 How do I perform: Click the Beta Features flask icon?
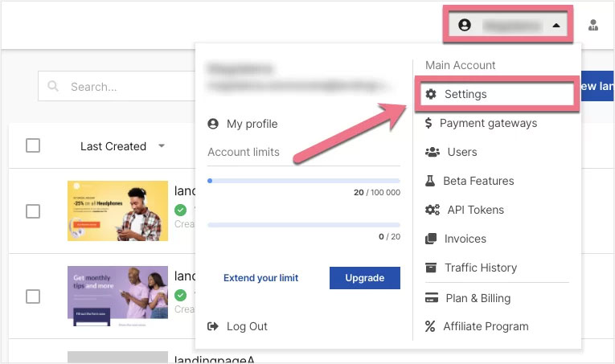(x=431, y=181)
